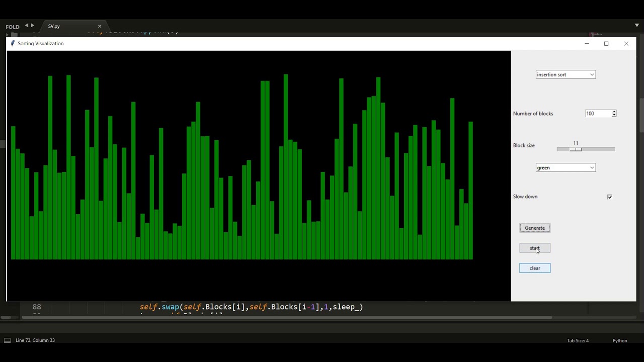
Task: Click Tab Size: 4 in status bar
Action: [x=578, y=340]
